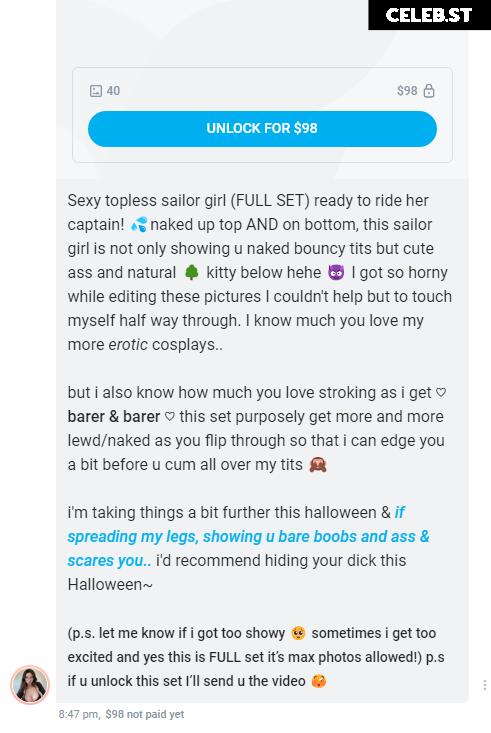Click the $98 price label in card
The height and width of the screenshot is (733, 491).
pos(407,91)
